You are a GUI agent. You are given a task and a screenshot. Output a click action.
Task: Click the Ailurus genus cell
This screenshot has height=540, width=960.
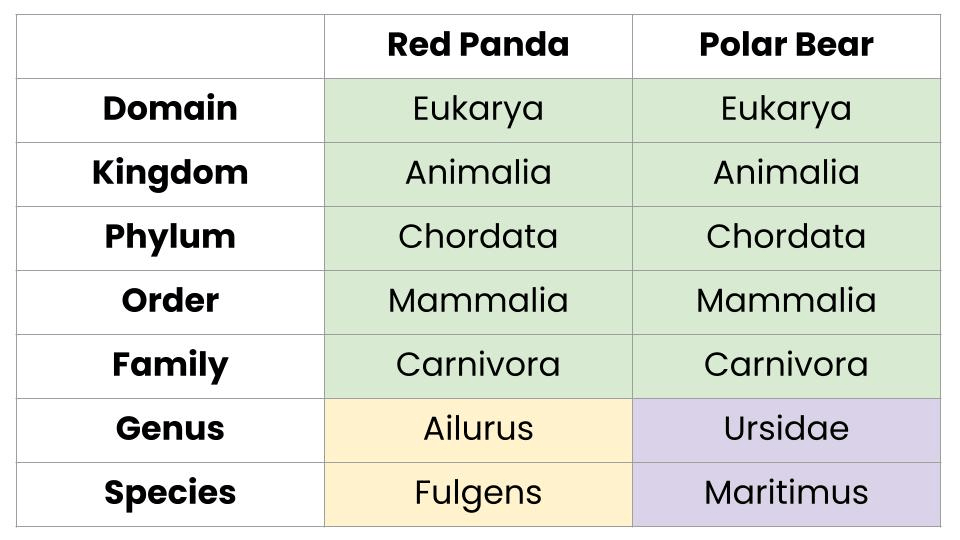tap(478, 429)
